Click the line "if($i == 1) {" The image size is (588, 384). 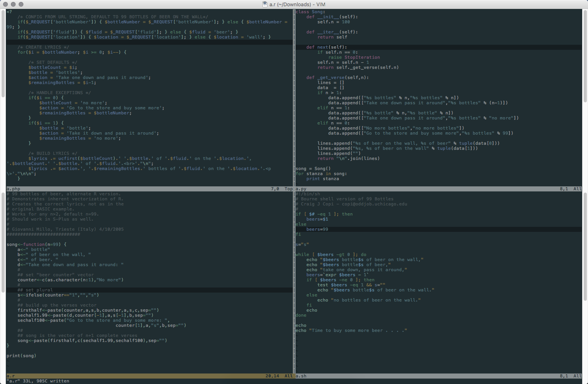coord(46,123)
